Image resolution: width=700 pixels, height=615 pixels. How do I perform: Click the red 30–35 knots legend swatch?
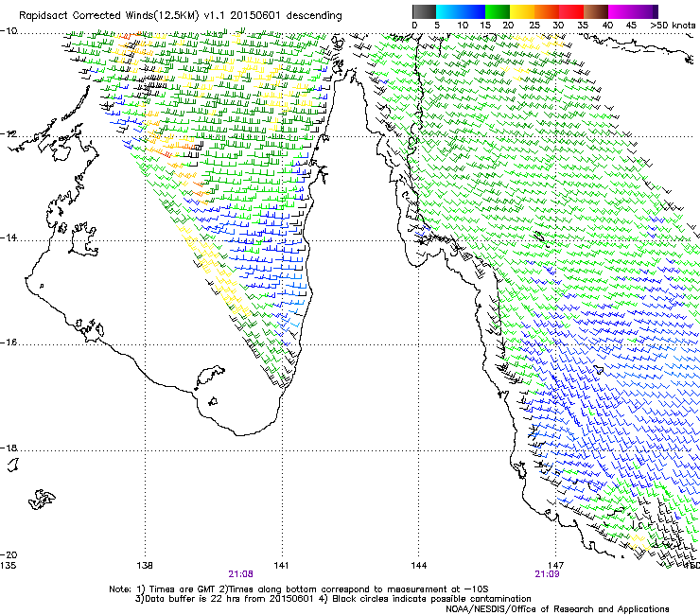571,11
